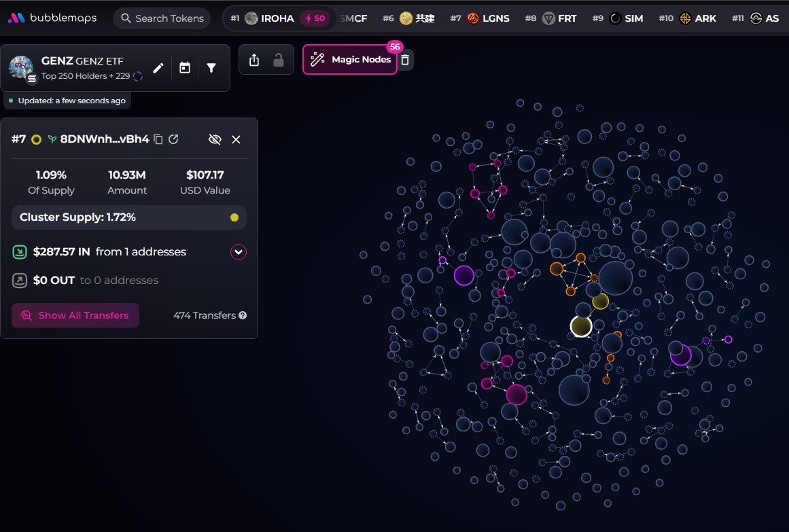Toggle the lock icon
Image resolution: width=789 pixels, height=532 pixels.
click(x=278, y=60)
